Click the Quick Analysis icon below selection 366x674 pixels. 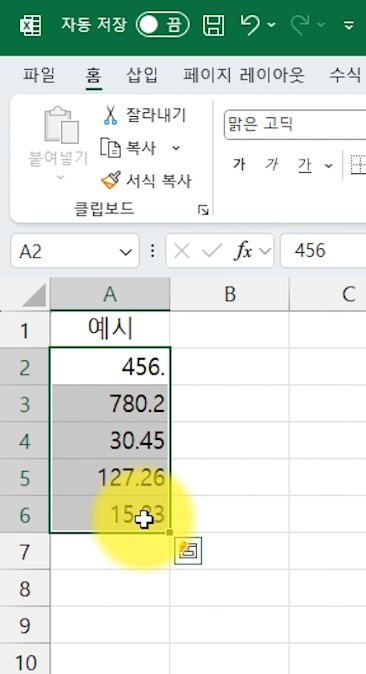[x=188, y=551]
